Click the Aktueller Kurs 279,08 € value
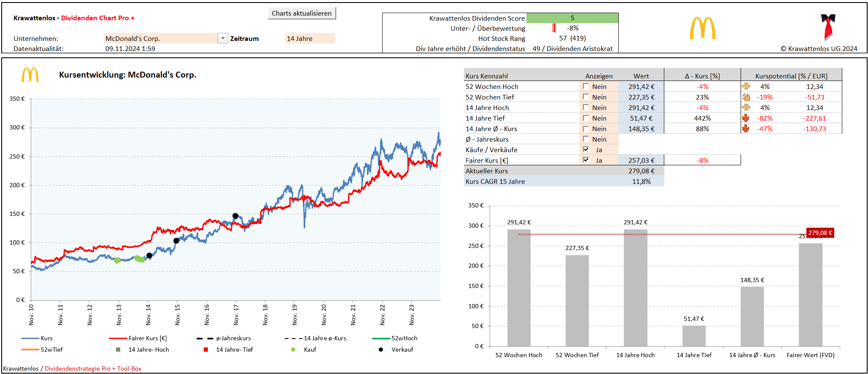This screenshot has width=868, height=374. pos(641,171)
